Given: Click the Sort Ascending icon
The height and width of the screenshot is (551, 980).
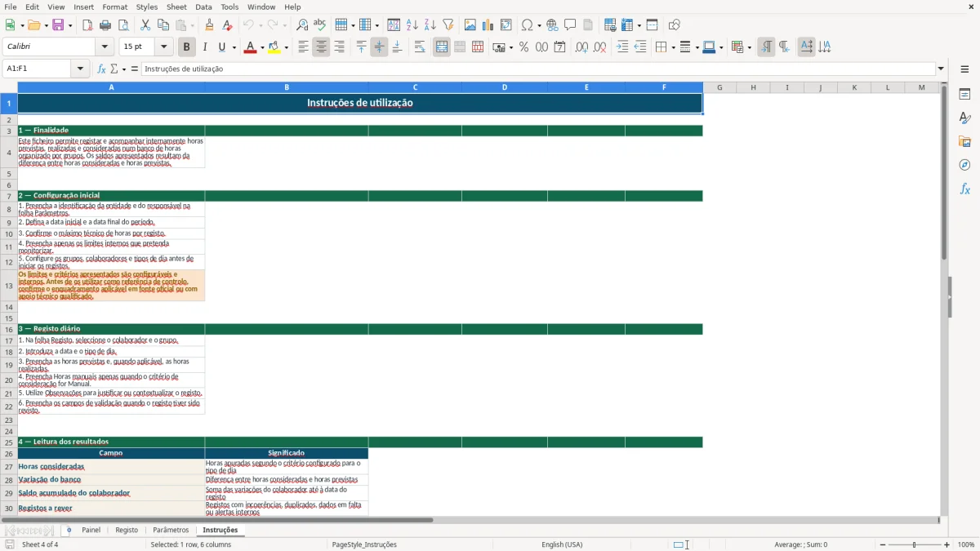Looking at the screenshot, I should coord(412,25).
